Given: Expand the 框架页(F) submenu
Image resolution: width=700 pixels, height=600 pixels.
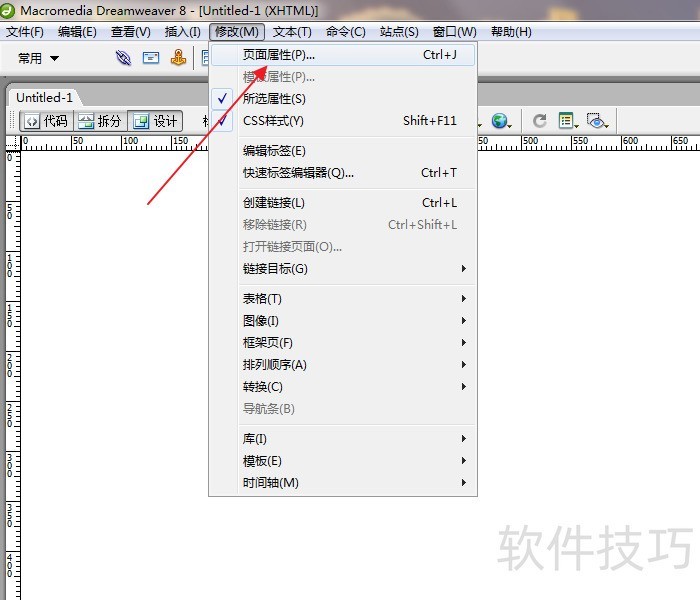Looking at the screenshot, I should pos(343,342).
